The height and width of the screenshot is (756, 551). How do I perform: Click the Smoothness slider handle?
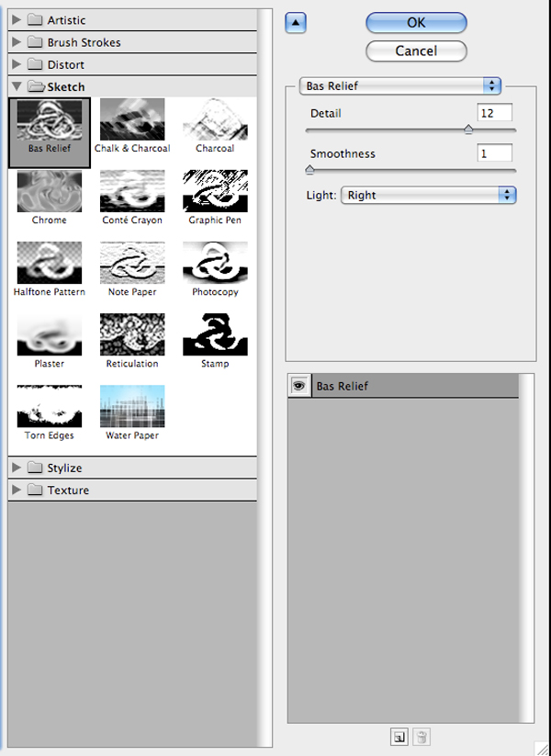tap(310, 169)
